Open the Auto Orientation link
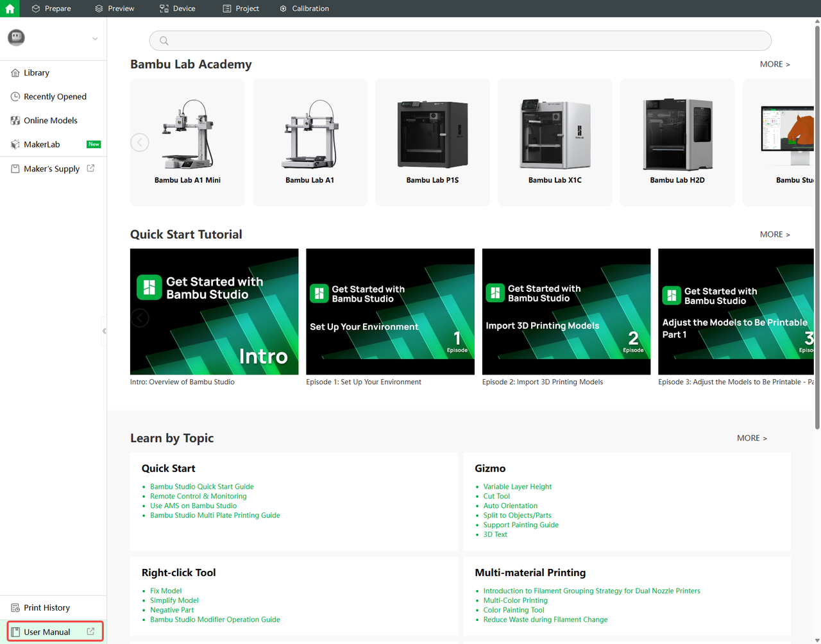Image resolution: width=821 pixels, height=644 pixels. [x=511, y=506]
